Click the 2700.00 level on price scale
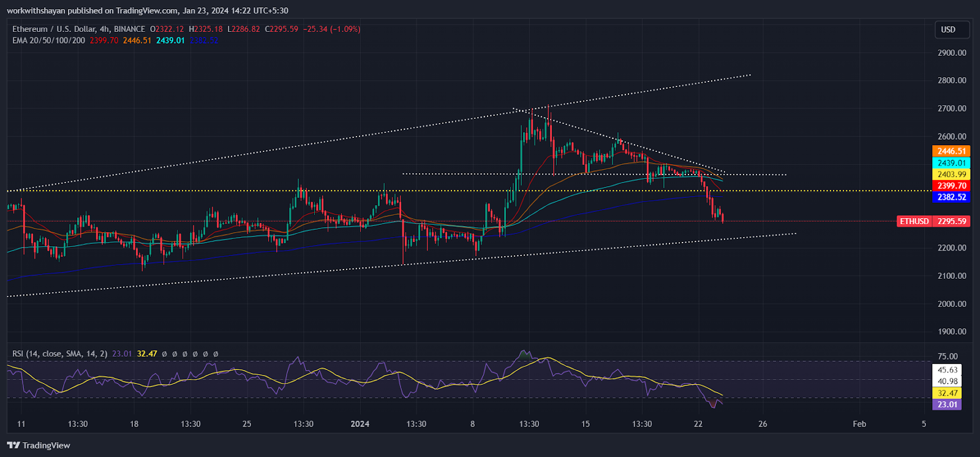Screen dimensions: 980x457 pos(951,108)
